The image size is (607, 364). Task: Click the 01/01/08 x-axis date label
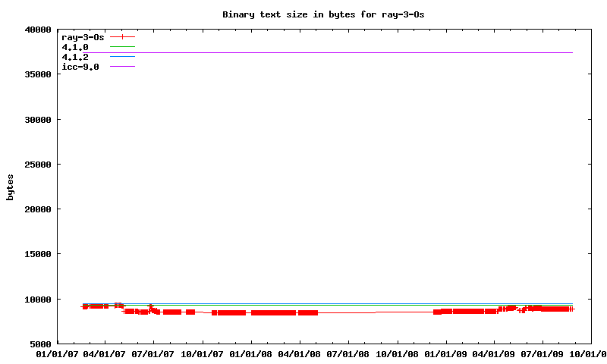pyautogui.click(x=251, y=354)
